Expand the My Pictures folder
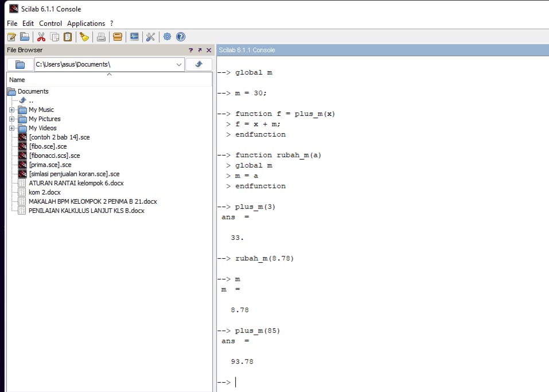549x392 pixels. (x=12, y=119)
